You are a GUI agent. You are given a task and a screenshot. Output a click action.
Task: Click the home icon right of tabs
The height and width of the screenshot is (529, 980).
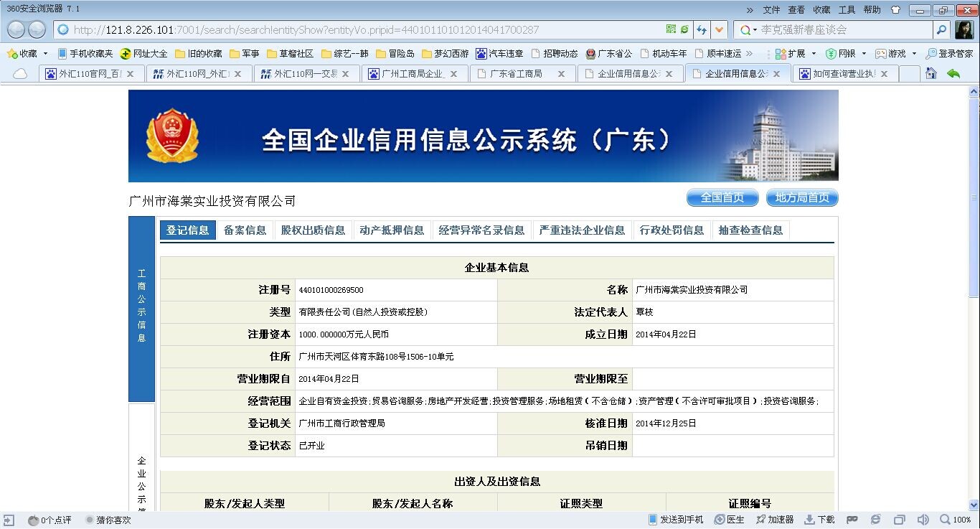tap(931, 73)
